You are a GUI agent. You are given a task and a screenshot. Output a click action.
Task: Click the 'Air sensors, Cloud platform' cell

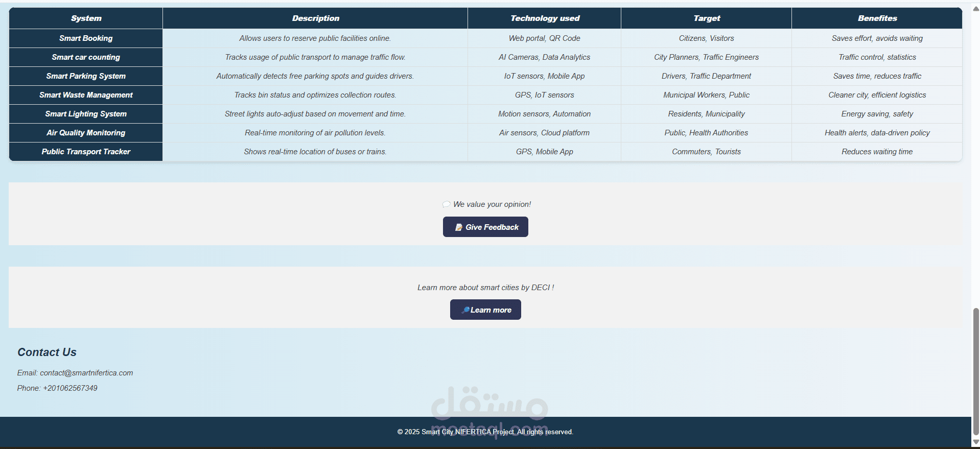click(x=545, y=133)
